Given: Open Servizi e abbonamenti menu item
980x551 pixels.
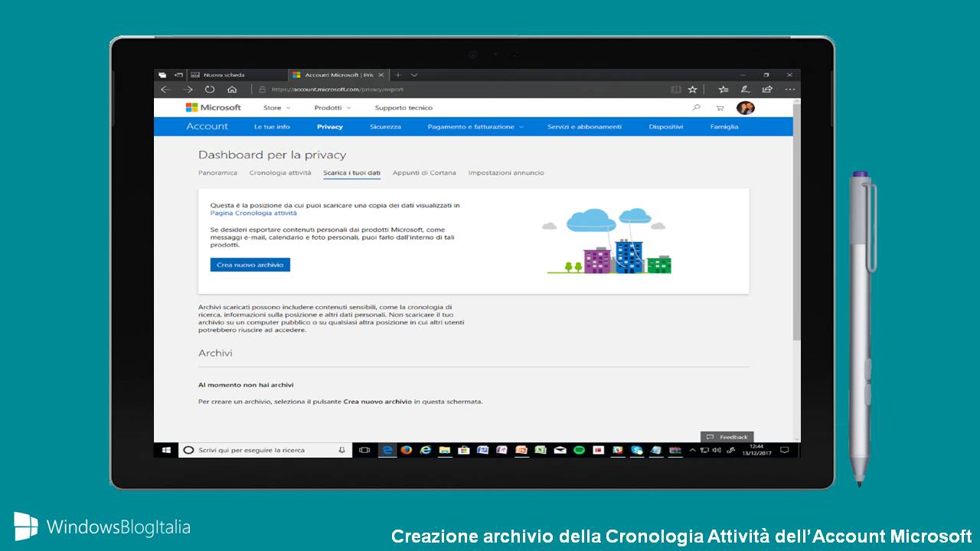Looking at the screenshot, I should [584, 127].
